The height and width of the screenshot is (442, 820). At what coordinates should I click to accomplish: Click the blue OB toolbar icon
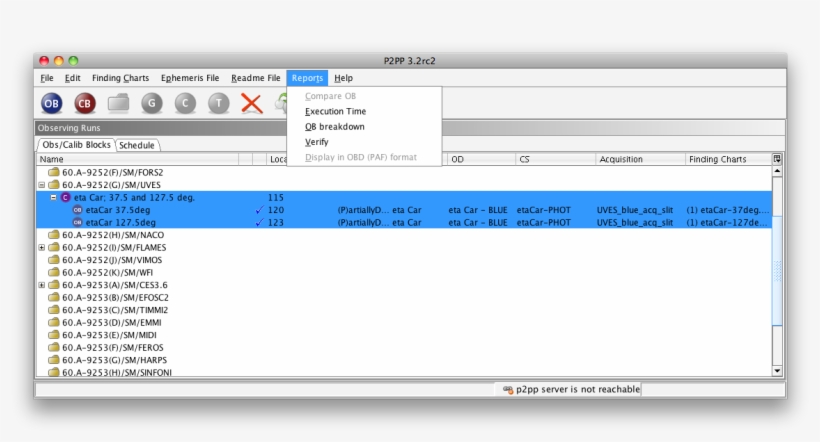coord(52,103)
